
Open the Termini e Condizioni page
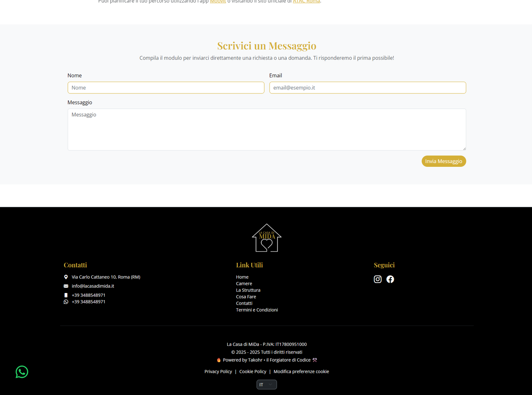pos(257,310)
